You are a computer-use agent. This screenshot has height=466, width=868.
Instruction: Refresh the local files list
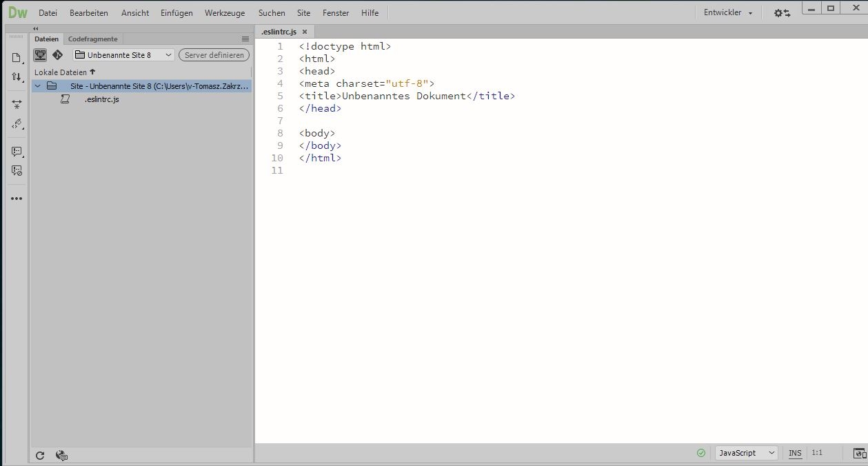[40, 455]
